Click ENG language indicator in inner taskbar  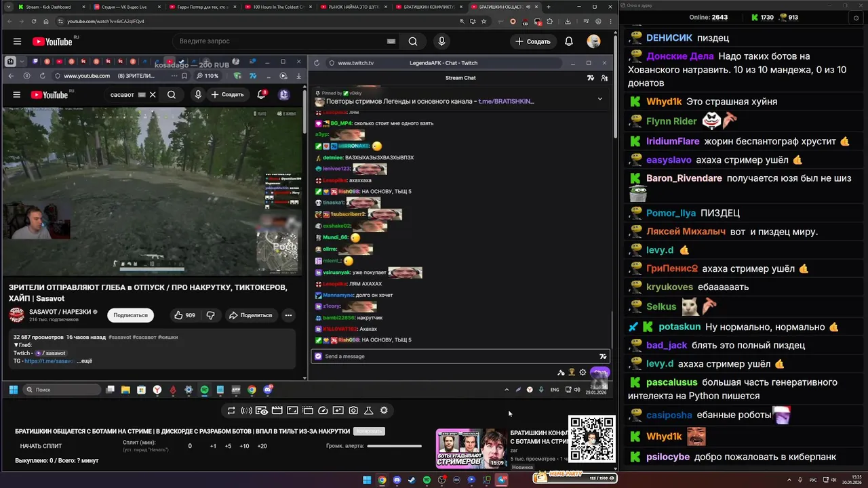tap(555, 390)
